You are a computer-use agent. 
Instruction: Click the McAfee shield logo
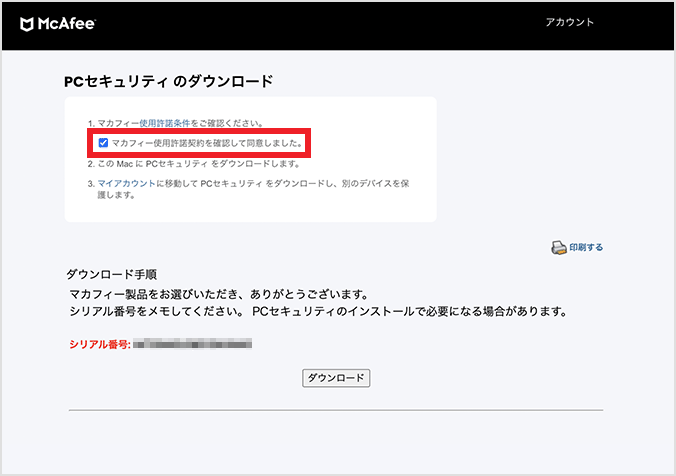pos(27,24)
